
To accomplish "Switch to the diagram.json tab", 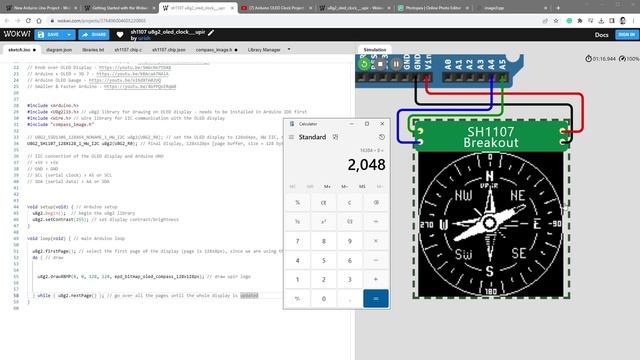I will pos(59,50).
